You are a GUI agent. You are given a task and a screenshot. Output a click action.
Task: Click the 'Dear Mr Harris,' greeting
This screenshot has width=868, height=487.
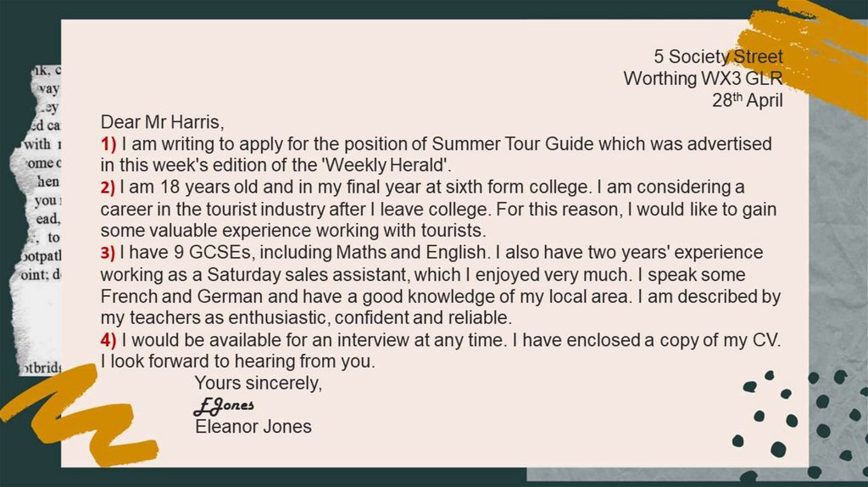tap(162, 121)
